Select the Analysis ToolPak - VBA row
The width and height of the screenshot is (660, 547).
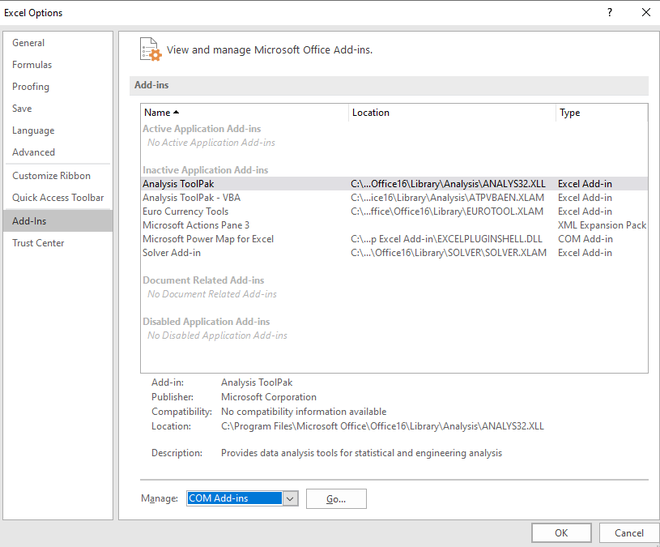(394, 198)
